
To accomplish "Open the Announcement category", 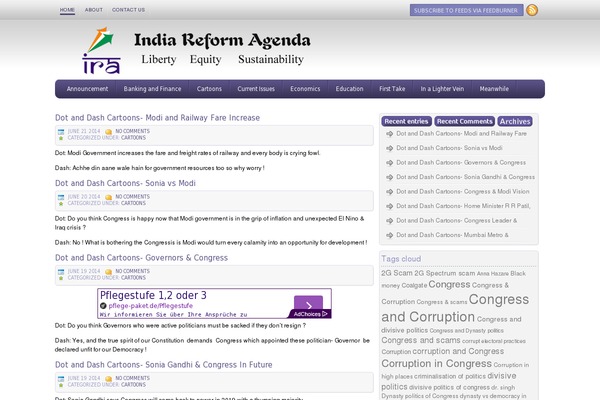I will (87, 89).
